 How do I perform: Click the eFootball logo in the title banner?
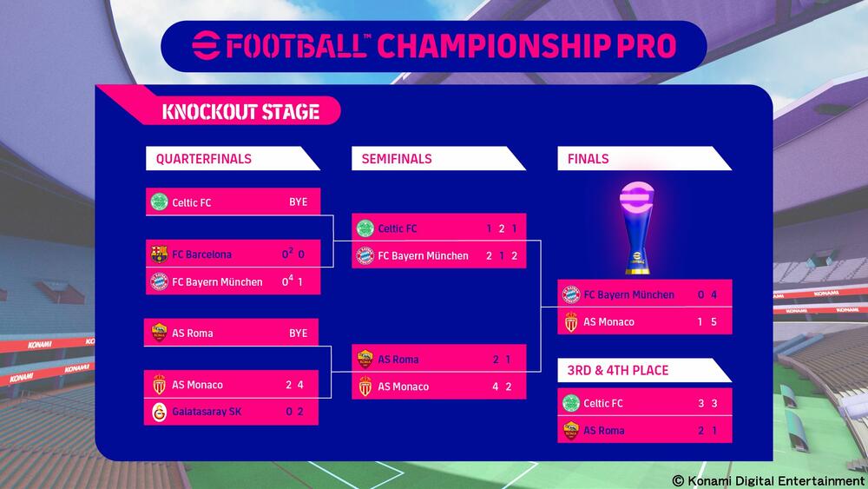tap(207, 45)
